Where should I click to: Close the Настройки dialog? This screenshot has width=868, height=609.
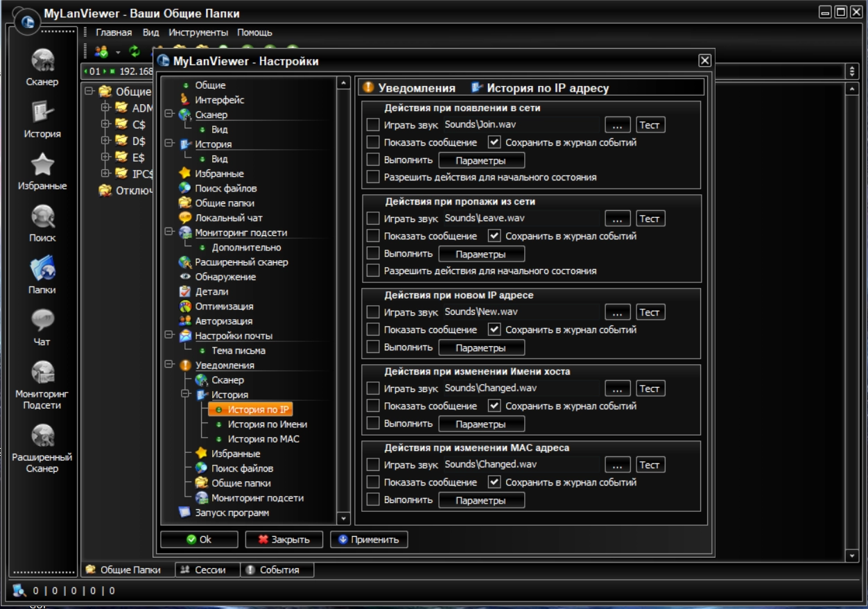[x=704, y=60]
